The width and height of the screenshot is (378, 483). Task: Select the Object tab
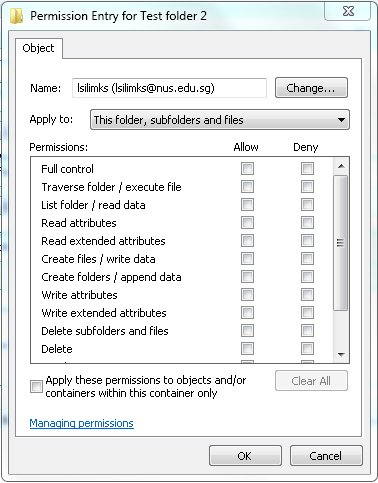tap(38, 48)
